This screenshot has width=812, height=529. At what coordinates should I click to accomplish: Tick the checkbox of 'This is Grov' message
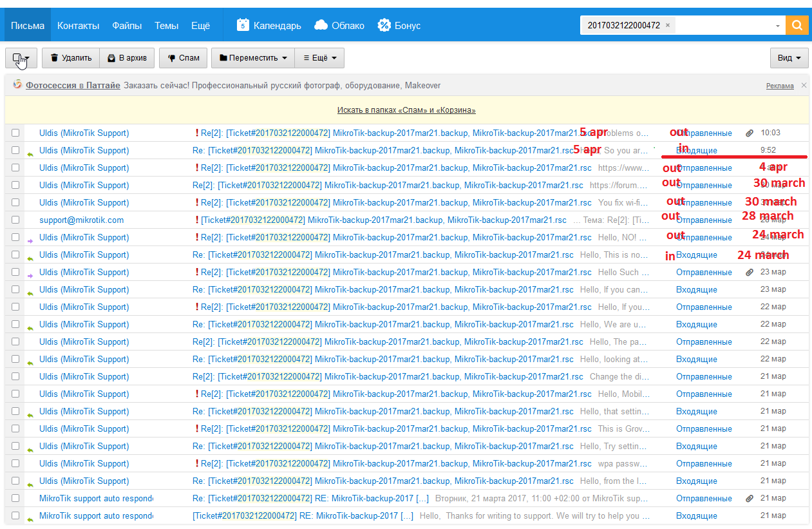(15, 428)
